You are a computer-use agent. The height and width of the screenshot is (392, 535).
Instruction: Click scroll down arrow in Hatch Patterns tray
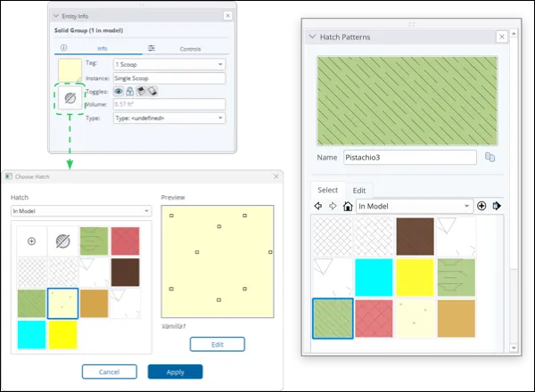pyautogui.click(x=514, y=347)
